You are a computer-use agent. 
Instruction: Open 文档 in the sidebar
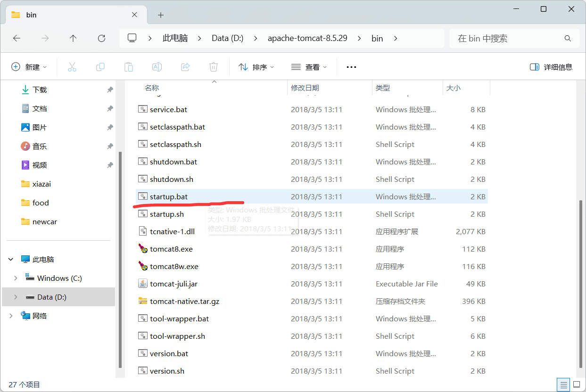click(40, 108)
